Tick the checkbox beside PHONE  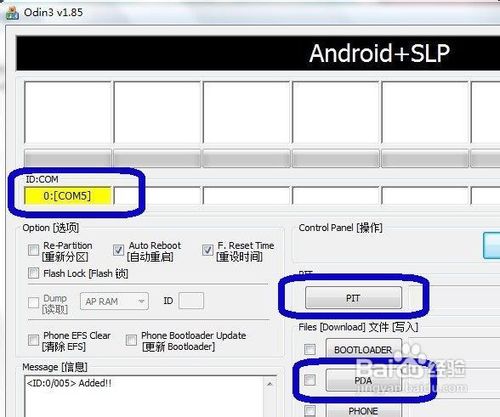click(310, 411)
